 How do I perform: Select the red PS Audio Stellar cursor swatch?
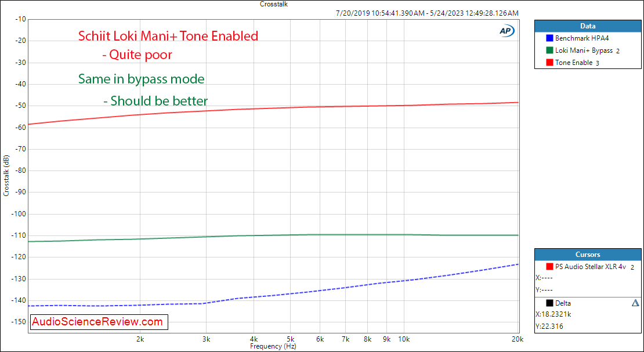click(549, 267)
